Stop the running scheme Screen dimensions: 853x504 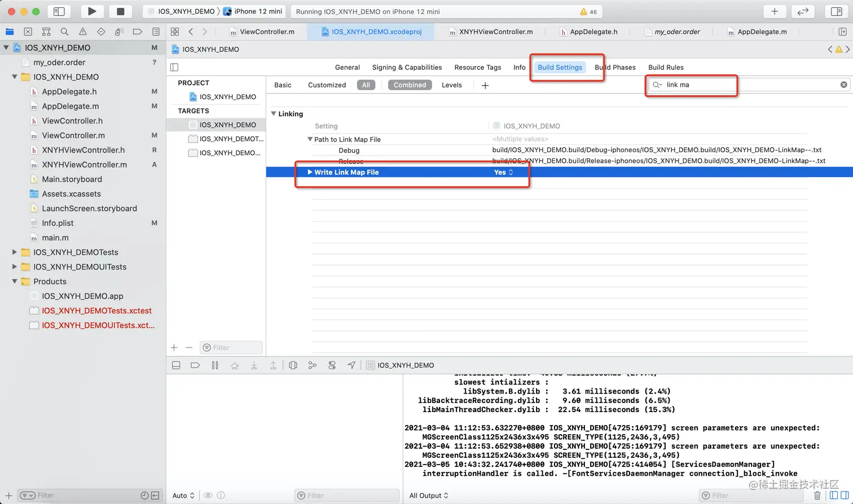120,11
